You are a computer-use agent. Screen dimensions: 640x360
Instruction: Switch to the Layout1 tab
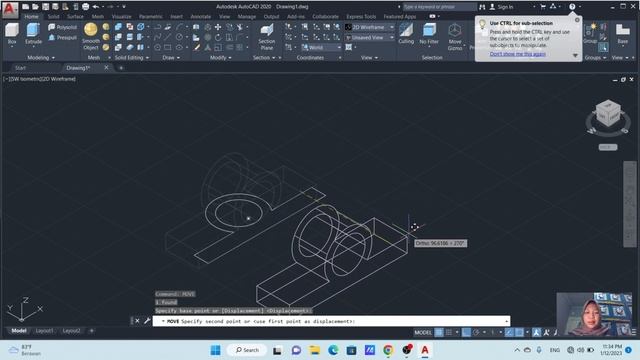tap(44, 331)
